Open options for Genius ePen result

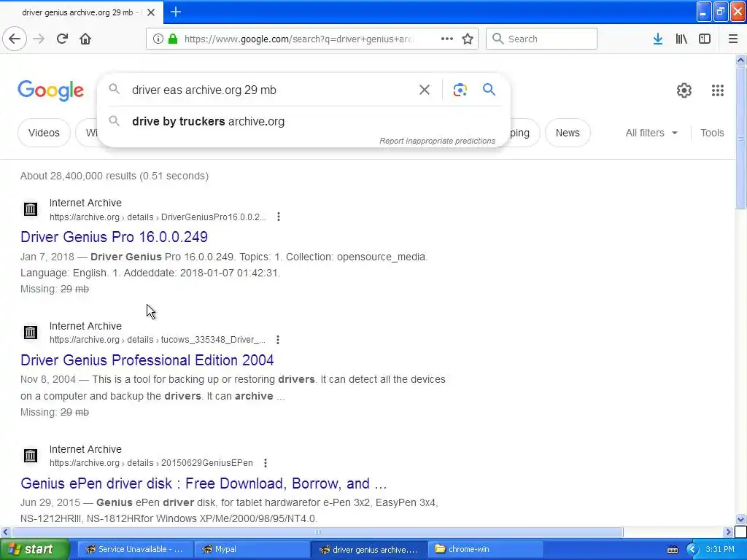click(266, 463)
